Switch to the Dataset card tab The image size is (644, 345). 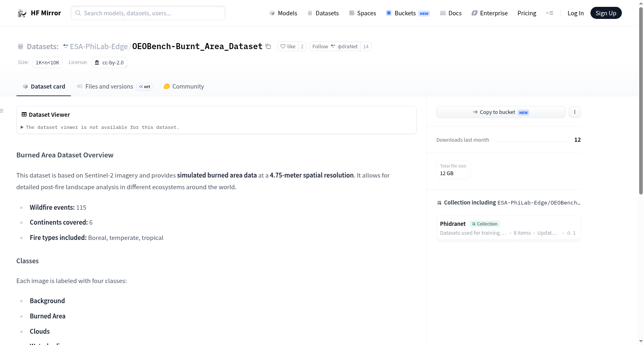43,87
